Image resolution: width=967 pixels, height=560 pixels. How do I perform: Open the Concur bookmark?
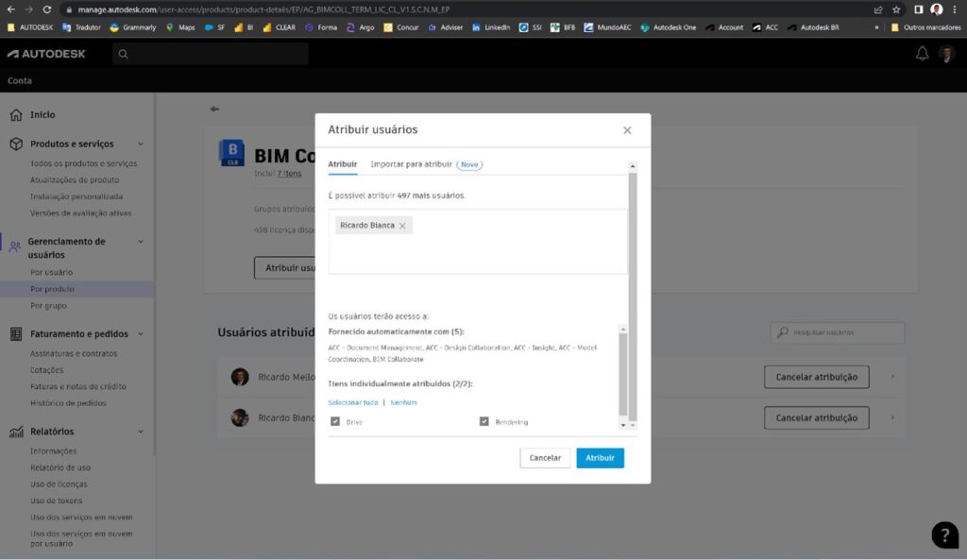click(x=400, y=27)
